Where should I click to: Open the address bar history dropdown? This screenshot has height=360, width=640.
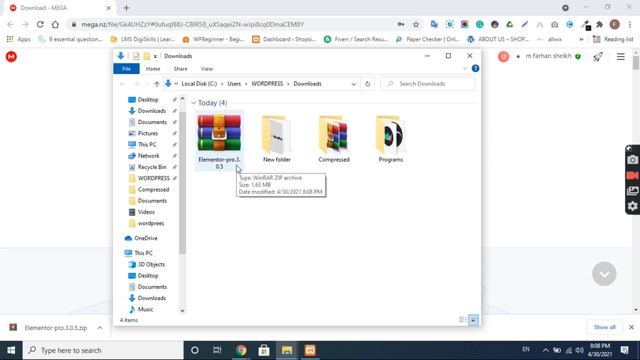pos(353,84)
